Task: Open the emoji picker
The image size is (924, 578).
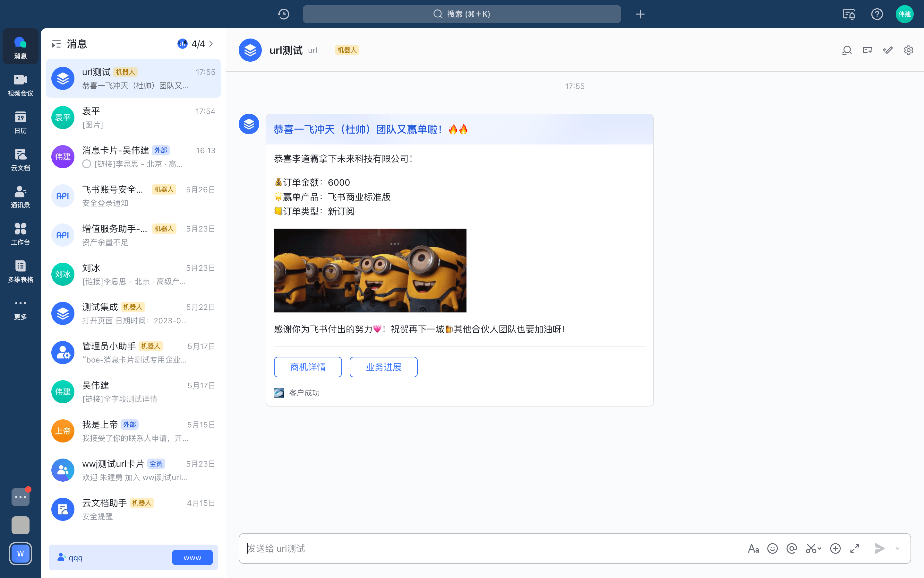Action: pos(773,548)
